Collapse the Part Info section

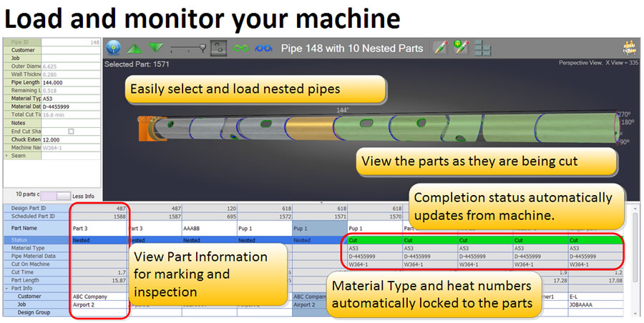click(x=7, y=288)
